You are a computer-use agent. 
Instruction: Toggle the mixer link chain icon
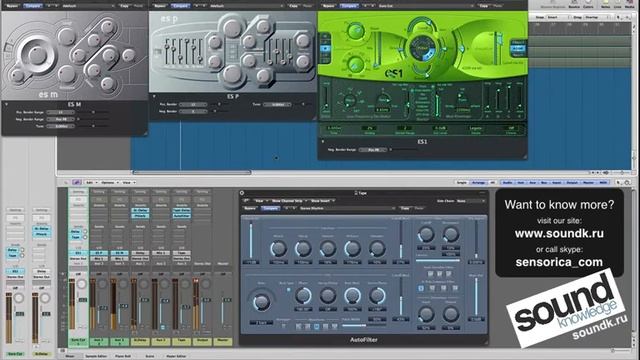click(76, 182)
